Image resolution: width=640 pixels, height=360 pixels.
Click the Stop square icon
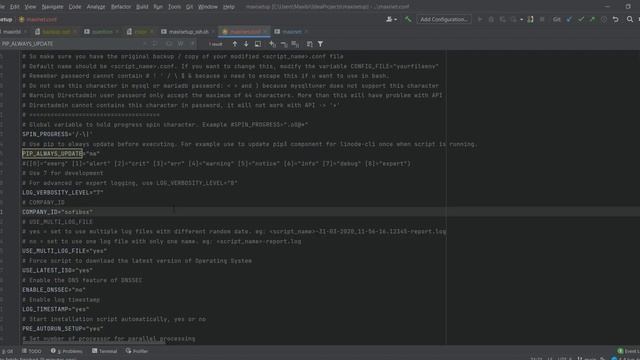(x=542, y=19)
